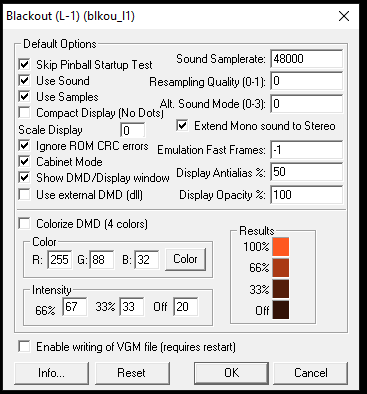Toggle Extend Mono sound to Stereo
The image size is (367, 394).
(182, 126)
